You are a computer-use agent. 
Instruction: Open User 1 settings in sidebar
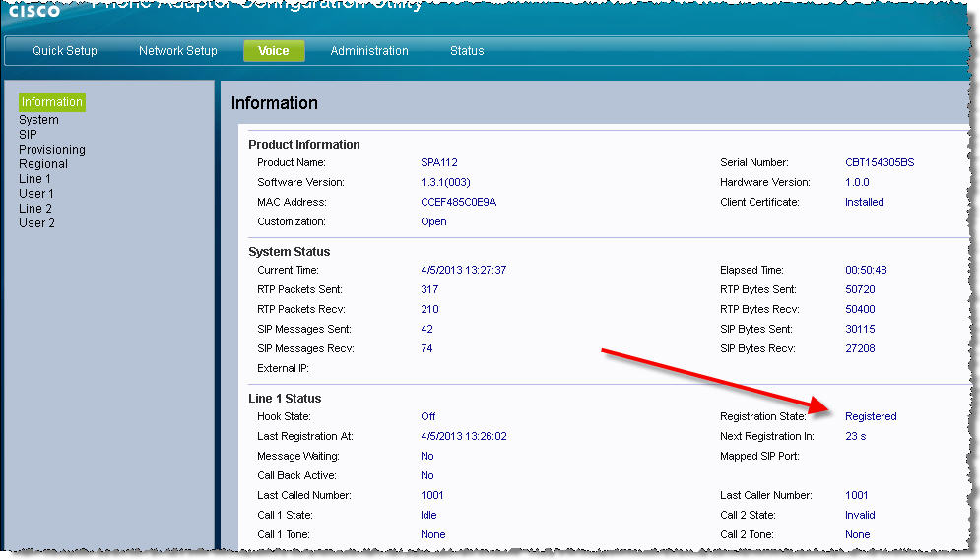coord(36,194)
